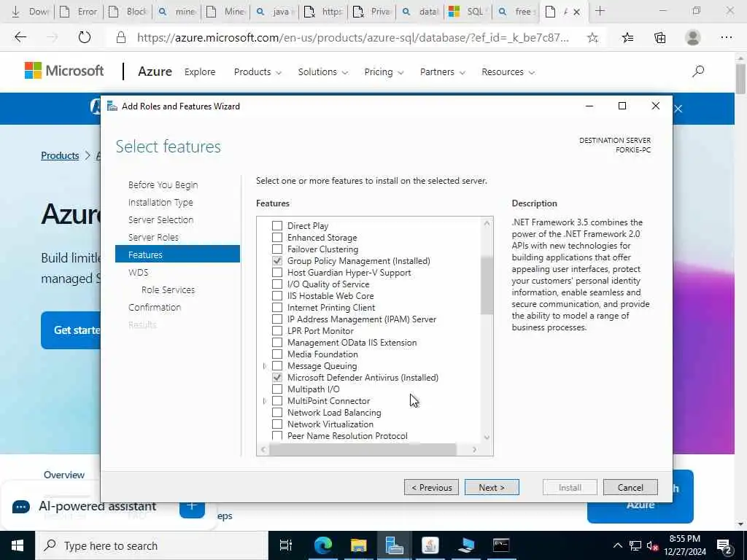
Task: Open the browser profile avatar
Action: pos(692,38)
